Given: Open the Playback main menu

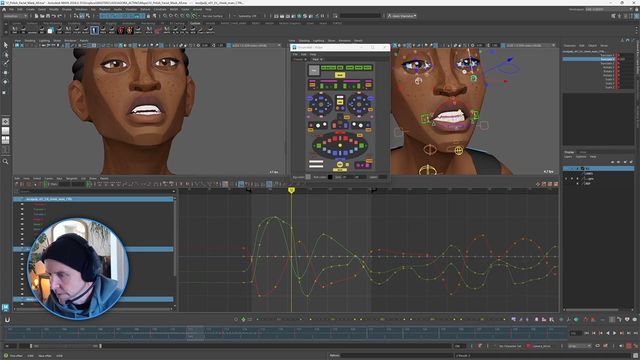Looking at the screenshot, I should 104,9.
